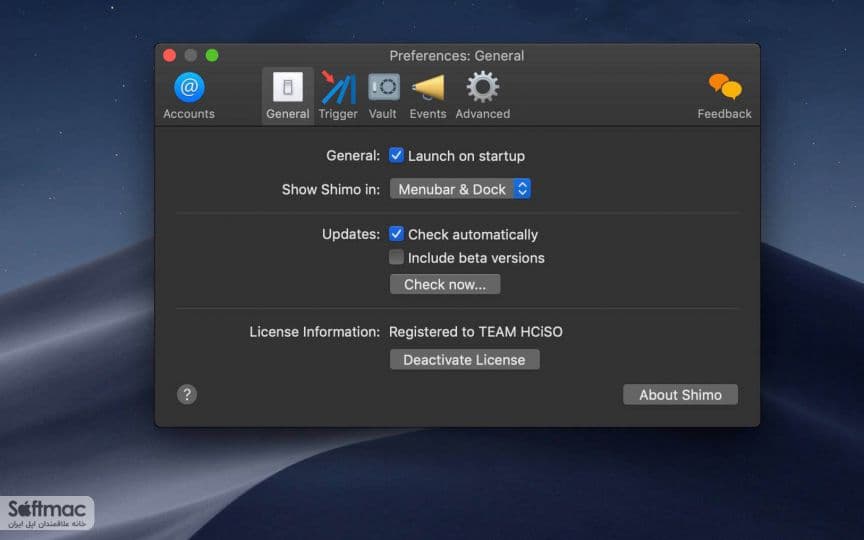Viewport: 864px width, 540px height.
Task: Click the Check now... button
Action: click(445, 284)
